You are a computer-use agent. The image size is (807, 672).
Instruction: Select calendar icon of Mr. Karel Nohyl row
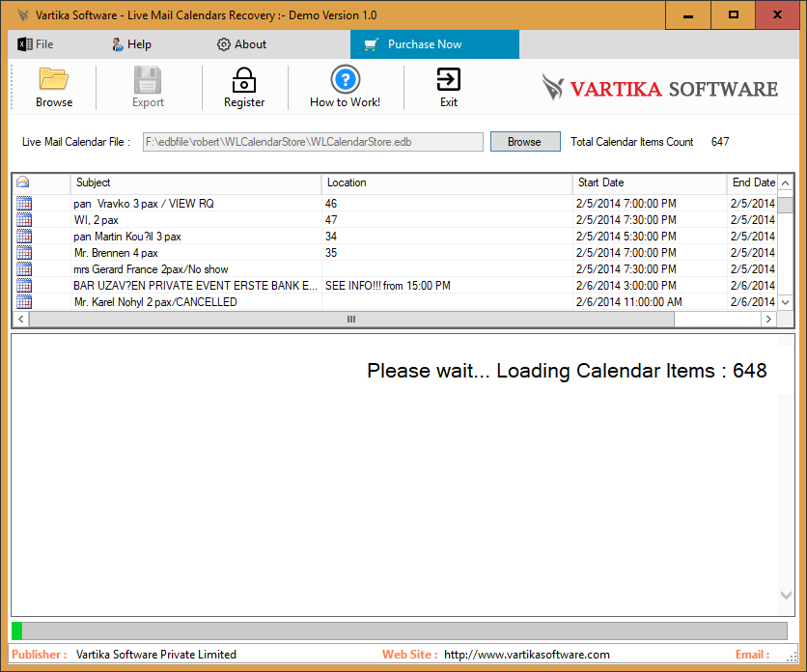click(x=24, y=302)
